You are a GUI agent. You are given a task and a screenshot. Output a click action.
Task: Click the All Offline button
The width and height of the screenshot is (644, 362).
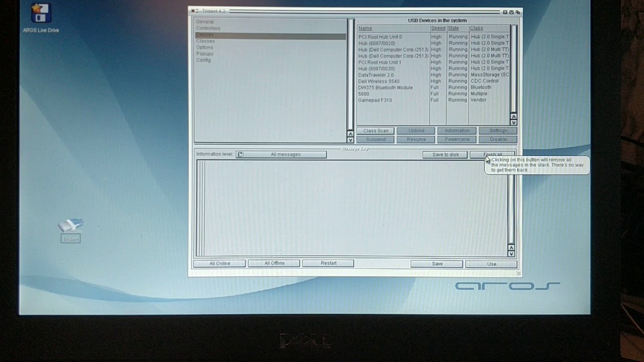coord(274,263)
